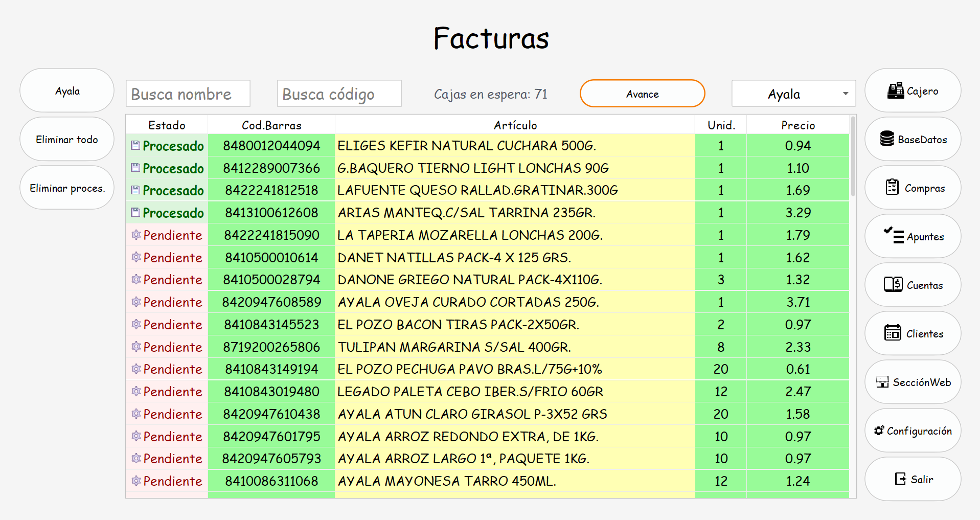Viewport: 980px width, 520px height.
Task: Click the price 1.58 cell
Action: (x=798, y=414)
